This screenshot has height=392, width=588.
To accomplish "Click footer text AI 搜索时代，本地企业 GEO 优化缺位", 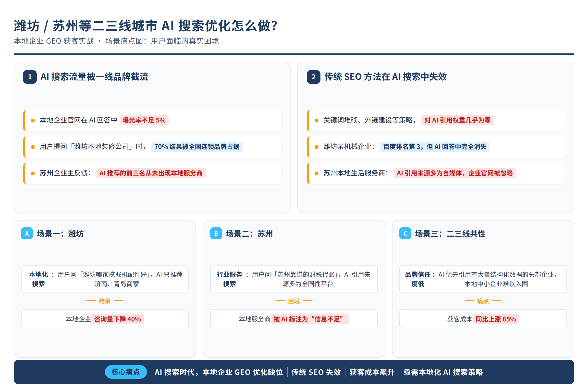I will 219,372.
